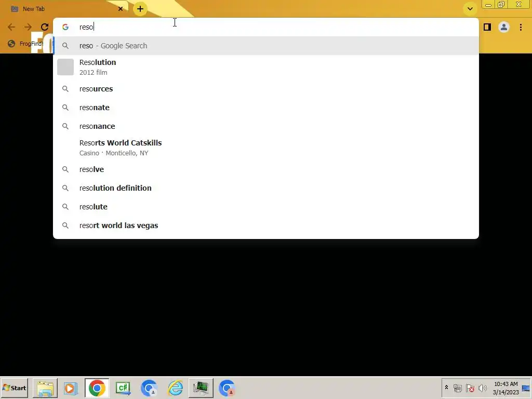Viewport: 532px width, 399px height.
Task: Click search icon beside resolute suggestion
Action: 65,207
